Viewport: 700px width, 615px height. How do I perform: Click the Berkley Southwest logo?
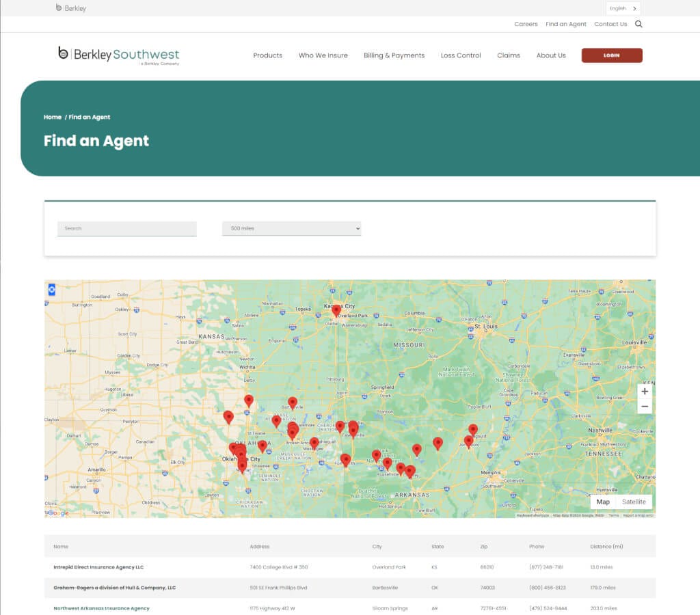point(119,55)
